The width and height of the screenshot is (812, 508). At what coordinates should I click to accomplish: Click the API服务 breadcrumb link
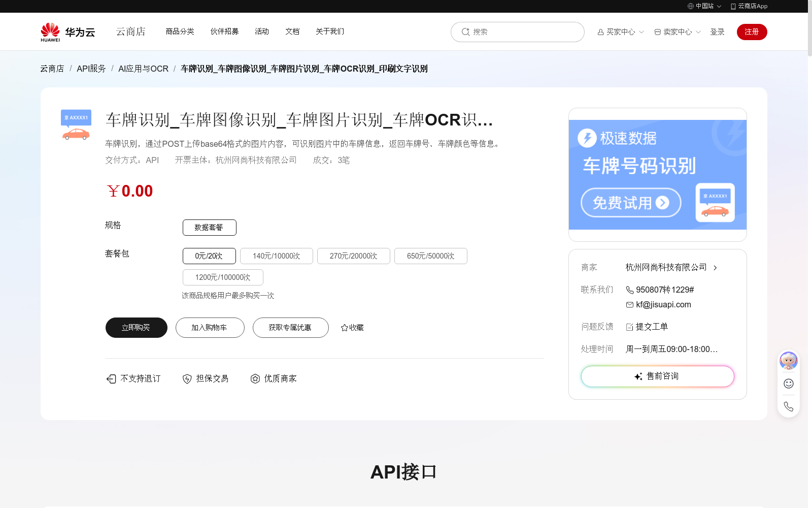click(x=91, y=69)
